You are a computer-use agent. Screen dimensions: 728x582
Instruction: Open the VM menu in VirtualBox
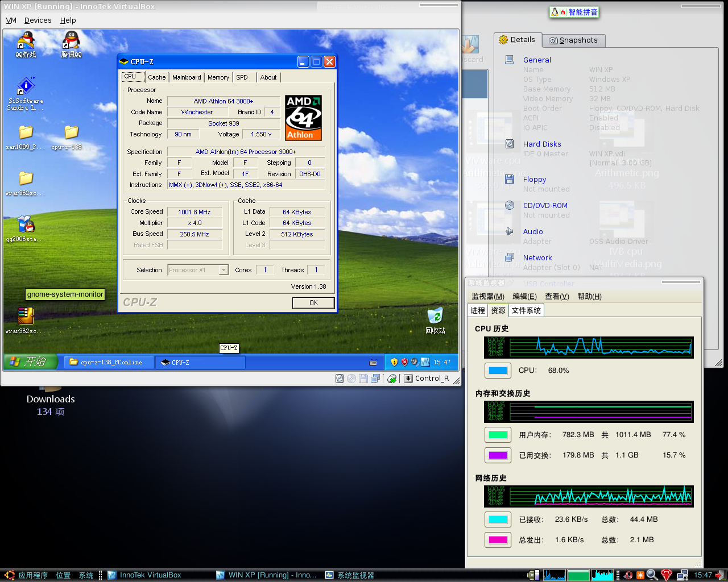(x=11, y=20)
